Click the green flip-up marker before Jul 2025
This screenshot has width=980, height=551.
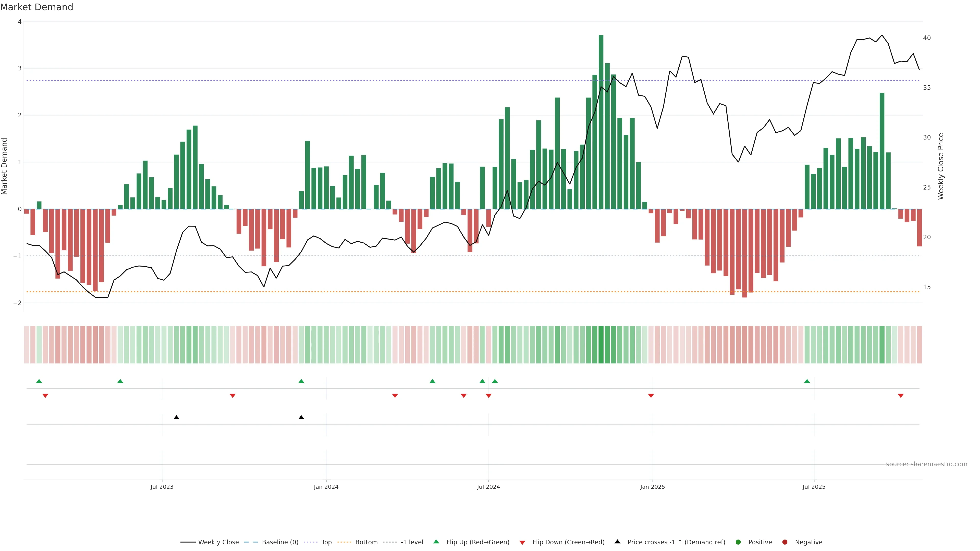tap(807, 381)
